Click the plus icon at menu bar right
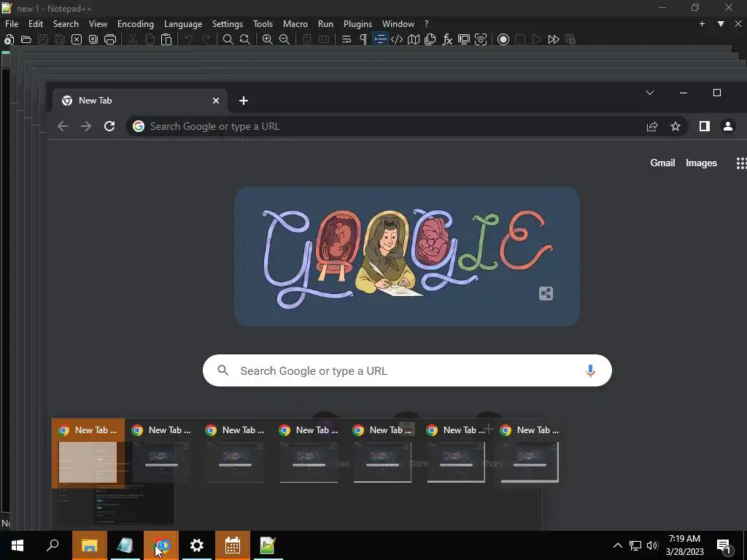 point(702,24)
